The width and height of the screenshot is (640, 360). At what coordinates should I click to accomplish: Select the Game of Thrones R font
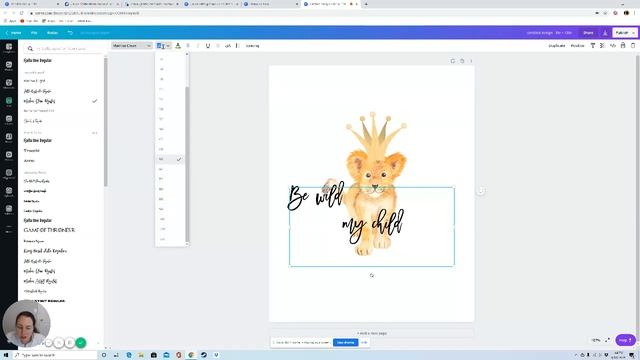[x=49, y=230]
